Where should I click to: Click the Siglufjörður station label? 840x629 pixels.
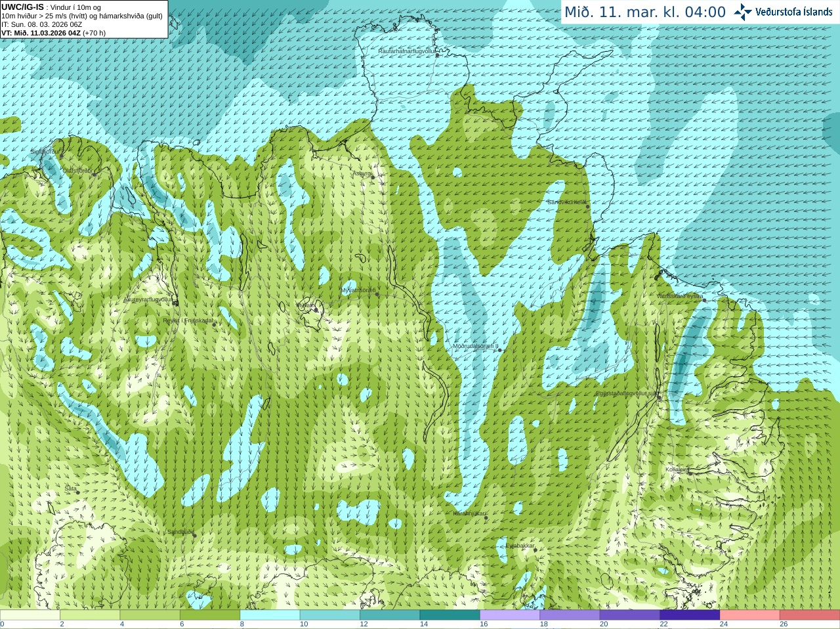(46, 151)
